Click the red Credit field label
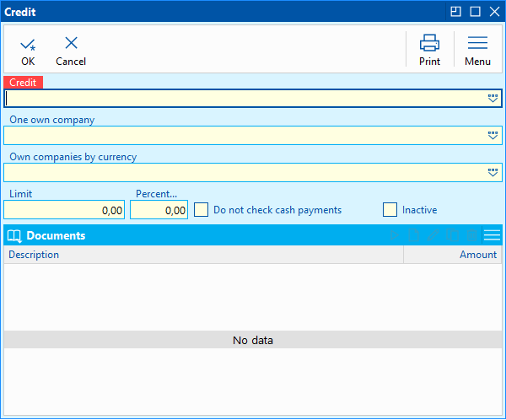The height and width of the screenshot is (420, 506). (x=23, y=83)
